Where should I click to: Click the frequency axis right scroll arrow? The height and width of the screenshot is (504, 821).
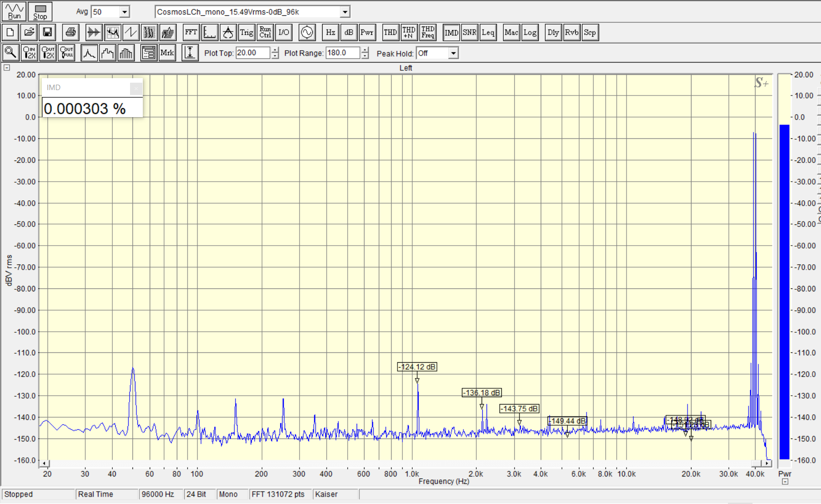(x=767, y=464)
